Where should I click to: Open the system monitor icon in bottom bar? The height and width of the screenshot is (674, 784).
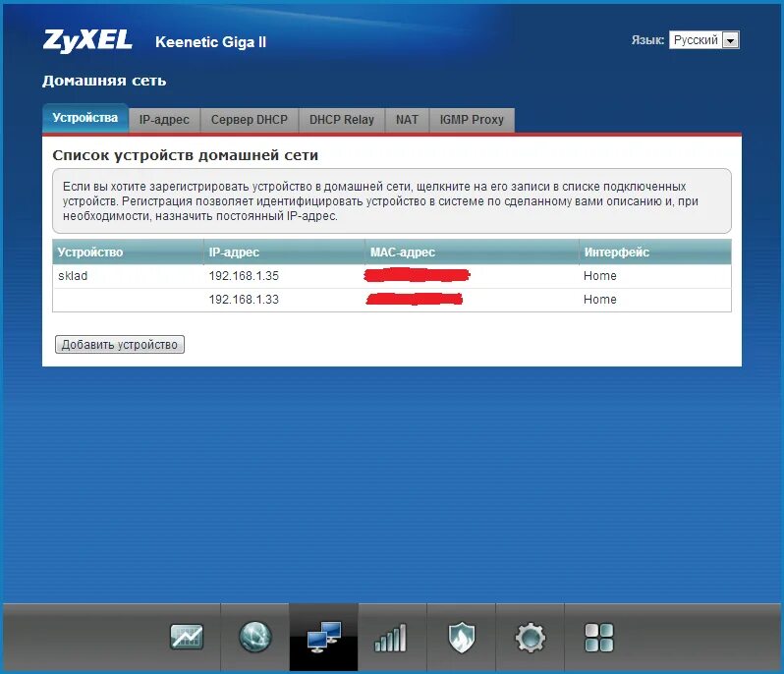[186, 637]
